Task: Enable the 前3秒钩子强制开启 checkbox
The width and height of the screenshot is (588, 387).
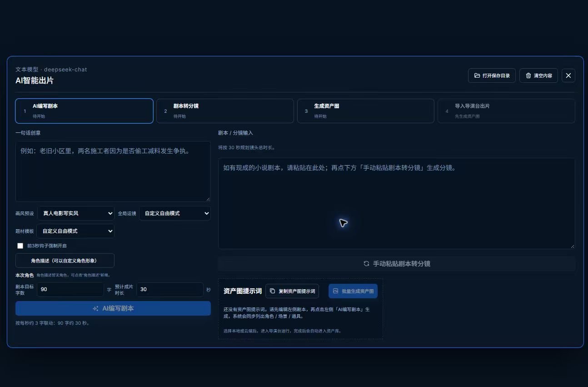Action: pyautogui.click(x=20, y=246)
